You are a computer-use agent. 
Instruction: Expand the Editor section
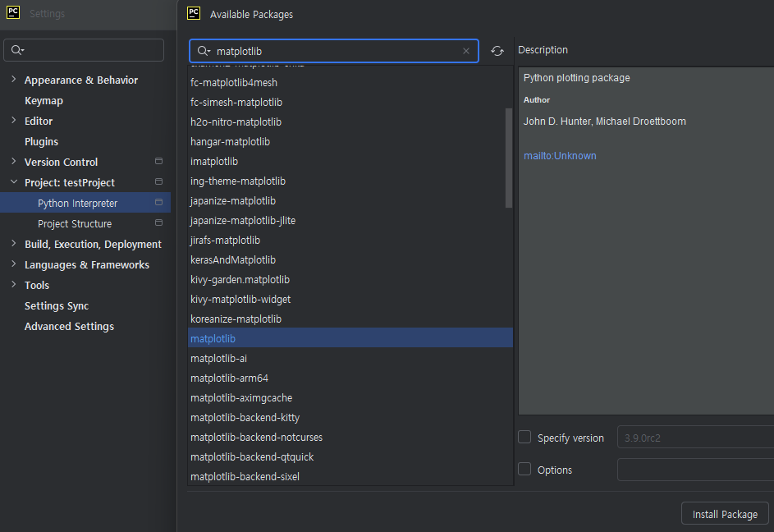coord(13,120)
